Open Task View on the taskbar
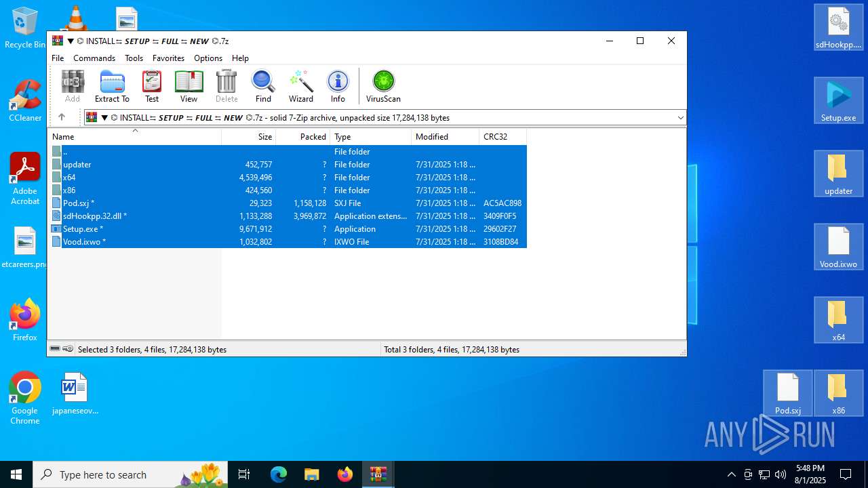Screen dimensions: 868x488 [x=244, y=474]
